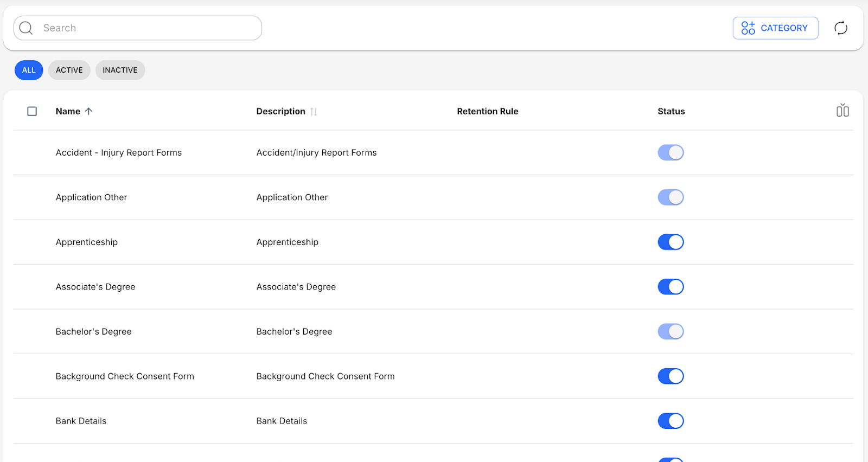868x462 pixels.
Task: Disable Background Check Consent Form status
Action: coord(671,376)
